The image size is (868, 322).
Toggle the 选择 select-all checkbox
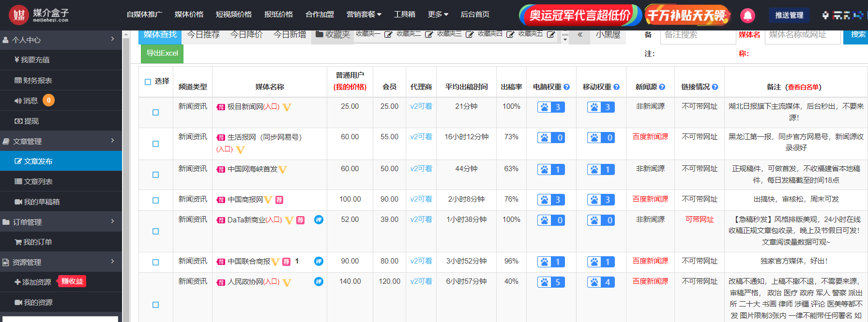tap(148, 82)
